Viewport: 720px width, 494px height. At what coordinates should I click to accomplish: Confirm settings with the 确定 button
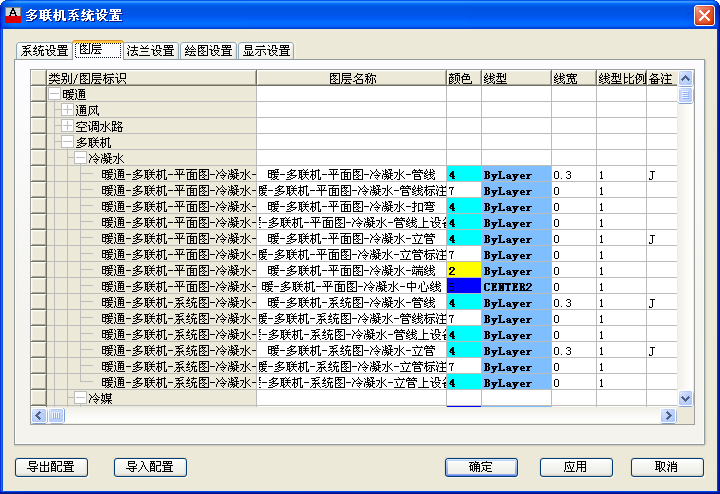pos(481,467)
